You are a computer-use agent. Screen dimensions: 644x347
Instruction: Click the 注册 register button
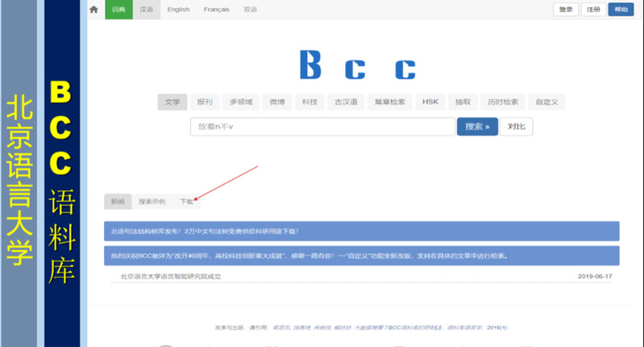pos(592,10)
